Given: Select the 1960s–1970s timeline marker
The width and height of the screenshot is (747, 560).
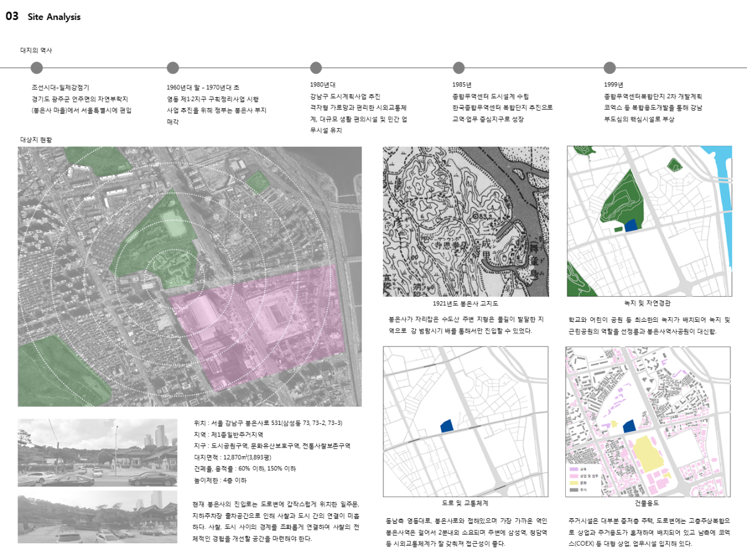Looking at the screenshot, I should click(x=173, y=68).
